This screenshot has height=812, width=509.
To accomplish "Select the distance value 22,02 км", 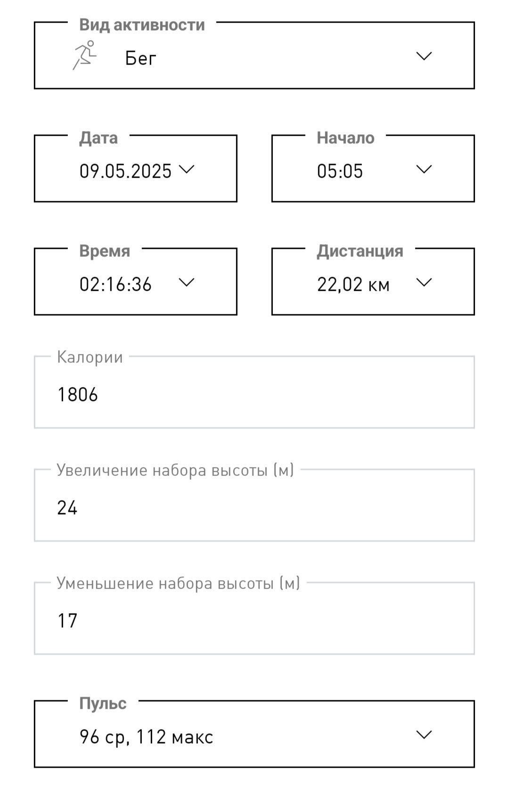I will [353, 285].
